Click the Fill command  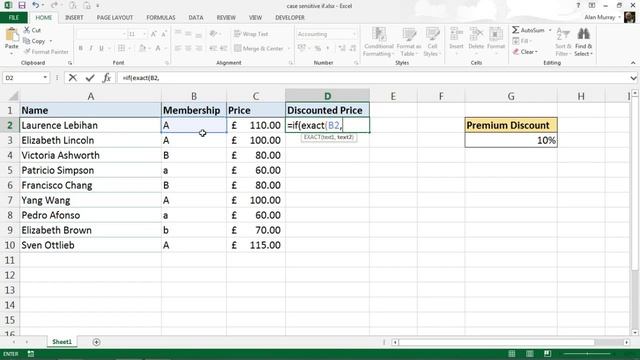[522, 41]
